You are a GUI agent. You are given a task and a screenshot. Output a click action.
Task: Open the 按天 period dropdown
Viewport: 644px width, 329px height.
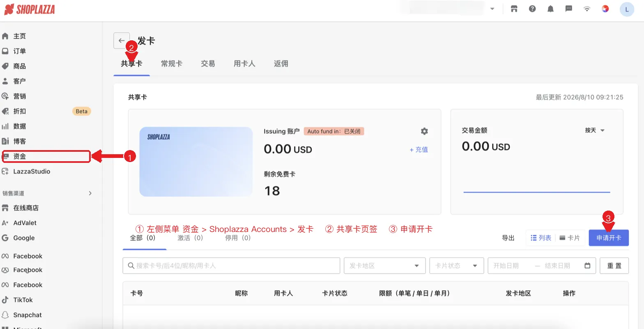pyautogui.click(x=595, y=130)
